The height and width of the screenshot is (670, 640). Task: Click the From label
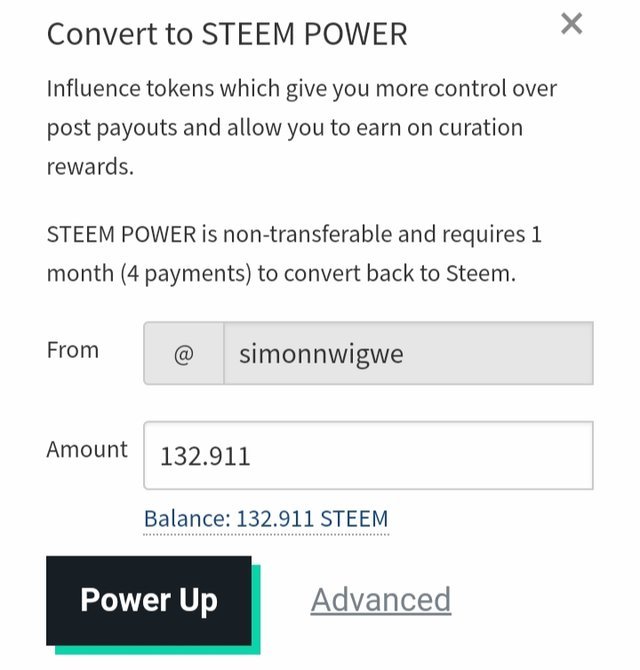[x=73, y=350]
